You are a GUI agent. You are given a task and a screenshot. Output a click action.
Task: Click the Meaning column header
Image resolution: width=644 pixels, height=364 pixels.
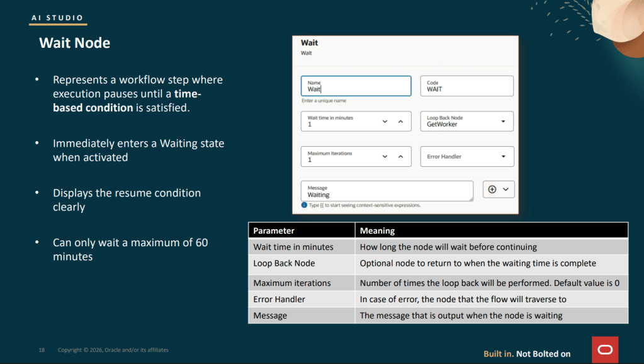click(x=378, y=231)
